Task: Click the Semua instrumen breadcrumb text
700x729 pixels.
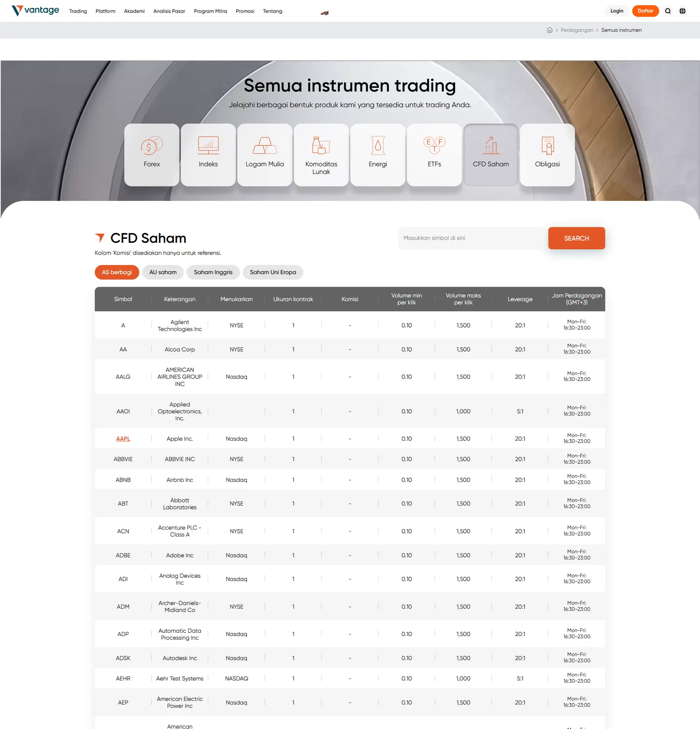Action: pyautogui.click(x=621, y=30)
